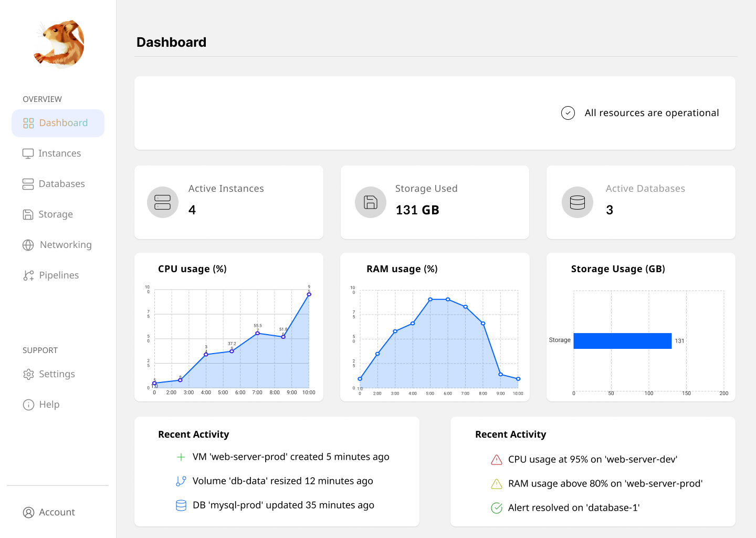Click the branch icon beside Volume resized
Screen dimensions: 756x538
(x=181, y=481)
